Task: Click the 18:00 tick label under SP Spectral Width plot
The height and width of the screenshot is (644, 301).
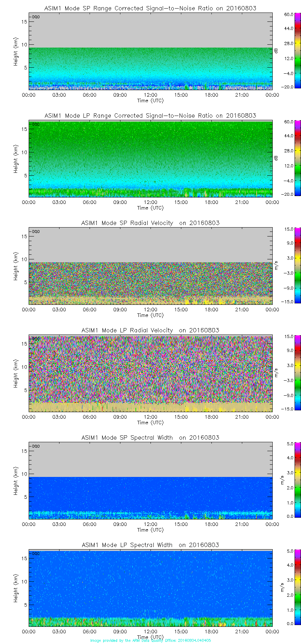Action: click(x=211, y=525)
